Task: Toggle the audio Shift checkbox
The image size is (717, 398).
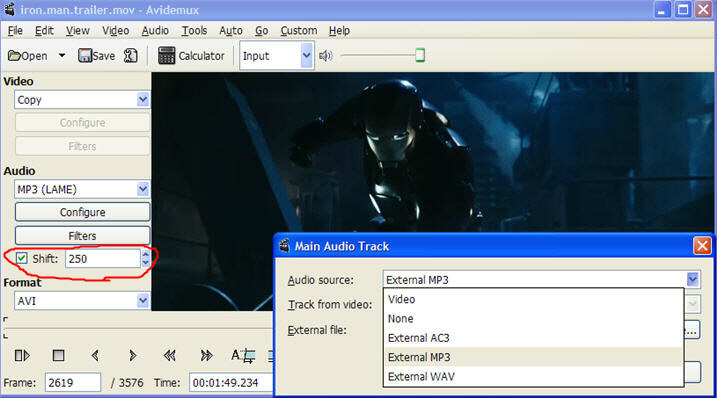Action: coord(21,258)
